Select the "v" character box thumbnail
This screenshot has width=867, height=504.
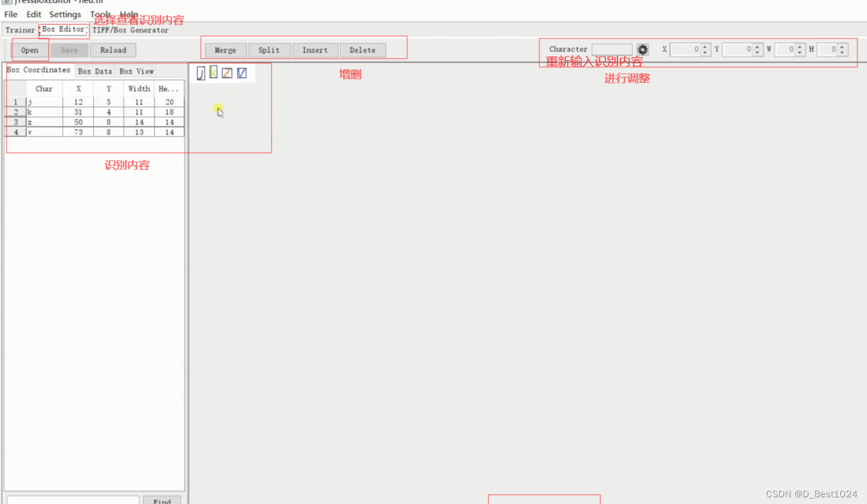click(x=241, y=72)
